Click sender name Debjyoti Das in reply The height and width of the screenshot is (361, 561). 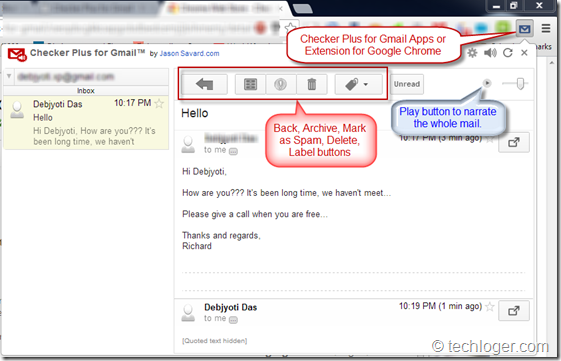(231, 307)
